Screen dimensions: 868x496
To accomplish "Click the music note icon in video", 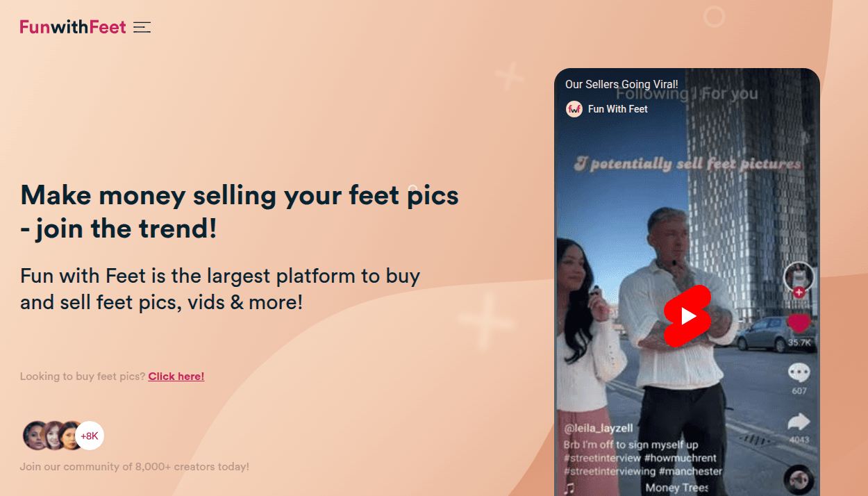I will 569,488.
